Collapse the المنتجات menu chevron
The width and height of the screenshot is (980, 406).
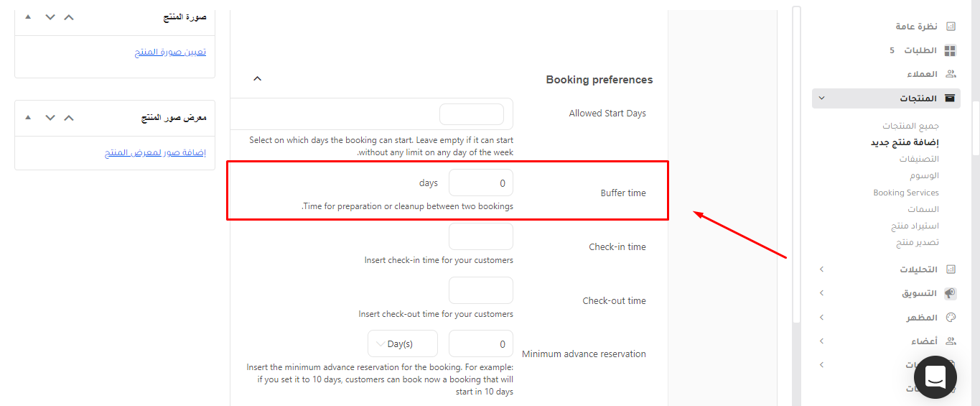(822, 98)
